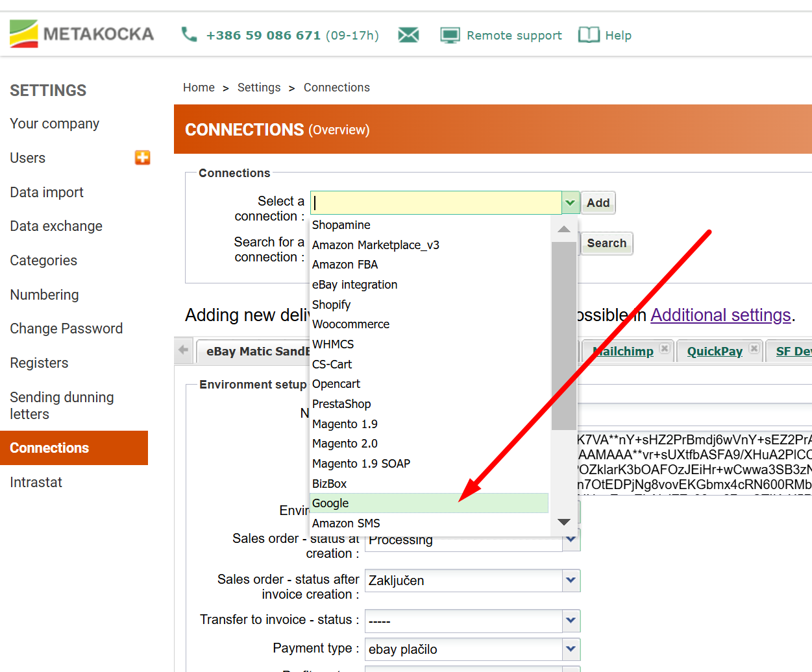Close the QuickPay tab via its x icon
Screen dimensions: 812x672
pyautogui.click(x=754, y=348)
